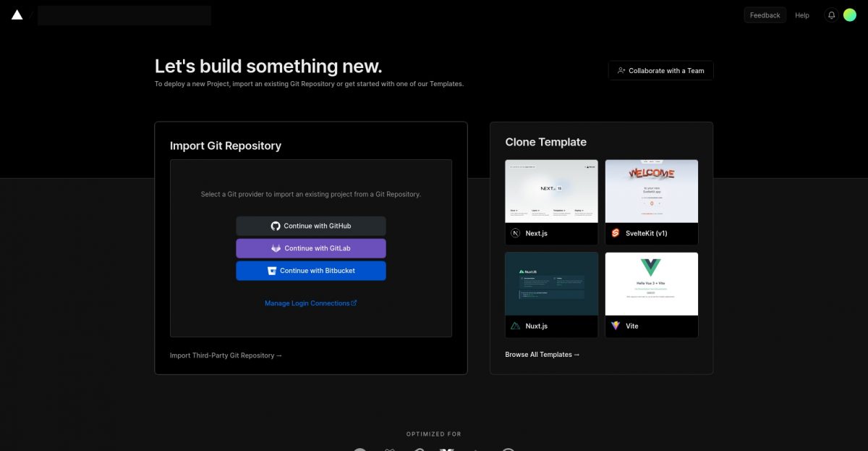868x451 pixels.
Task: Click the Clone Template heading
Action: [x=546, y=142]
